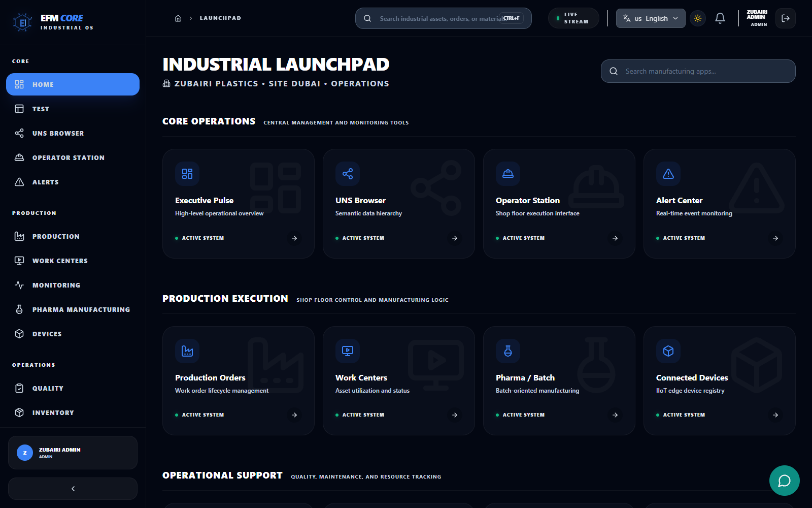This screenshot has height=508, width=812.
Task: Open the Devices cube icon in sidebar
Action: point(19,334)
